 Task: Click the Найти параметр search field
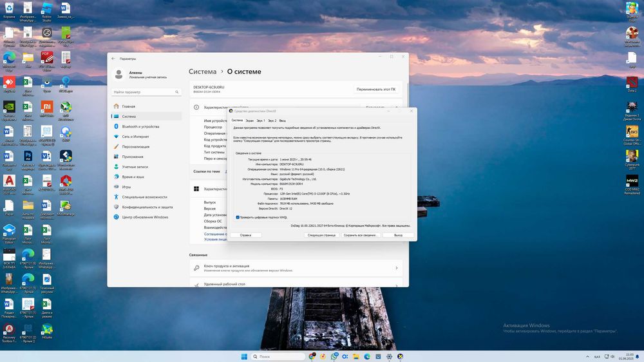tap(146, 92)
